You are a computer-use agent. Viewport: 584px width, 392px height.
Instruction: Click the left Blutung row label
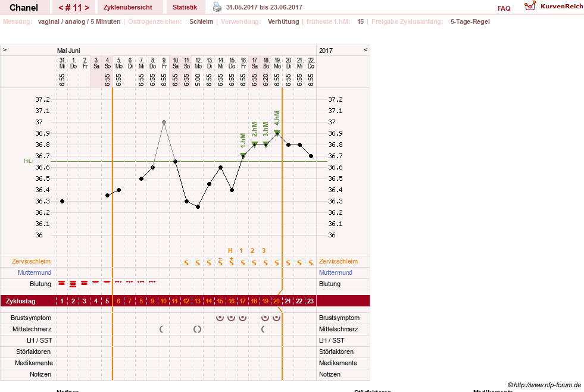point(40,284)
